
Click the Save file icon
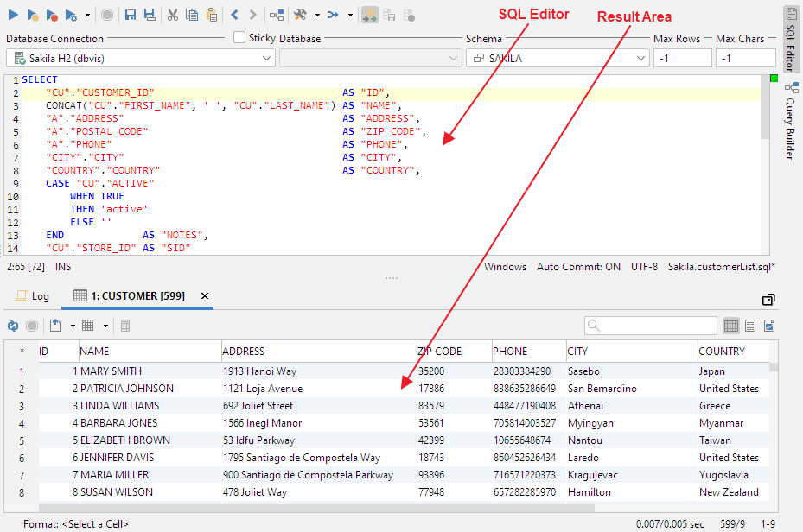131,15
